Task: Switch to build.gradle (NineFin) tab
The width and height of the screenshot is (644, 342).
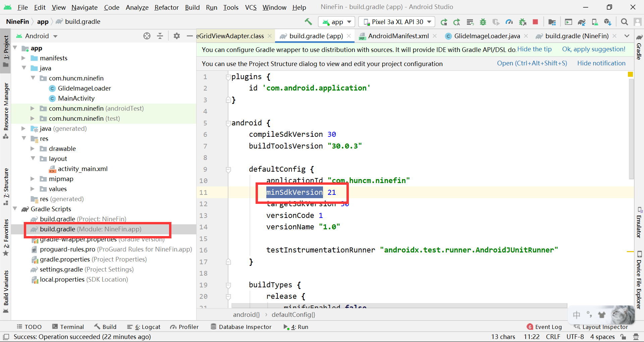Action: point(576,36)
